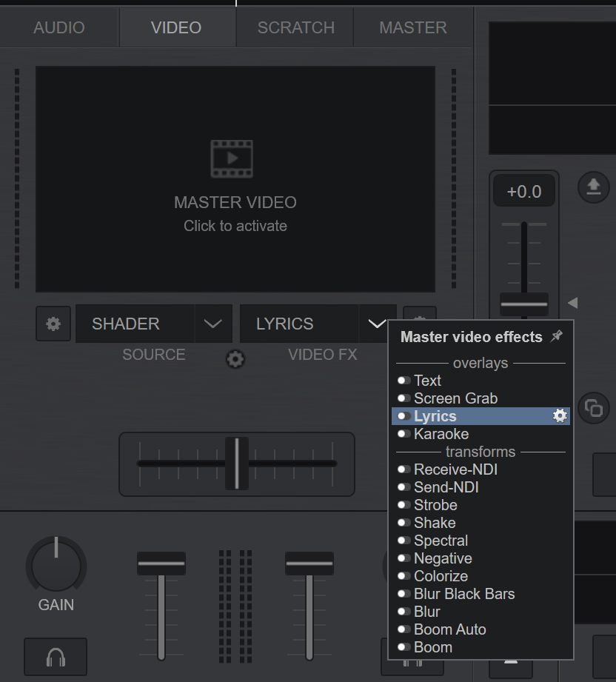Click the upload arrow icon button
The width and height of the screenshot is (616, 682).
[593, 187]
